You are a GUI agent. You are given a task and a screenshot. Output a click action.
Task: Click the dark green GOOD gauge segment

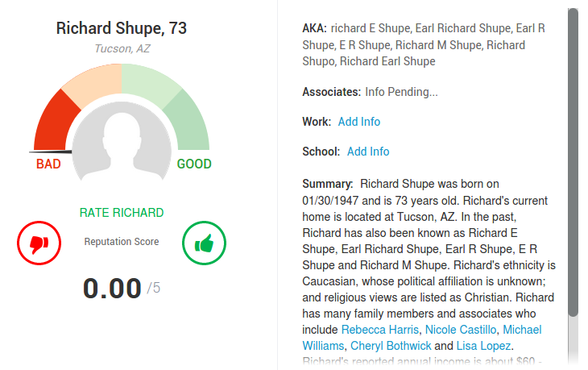pos(189,121)
